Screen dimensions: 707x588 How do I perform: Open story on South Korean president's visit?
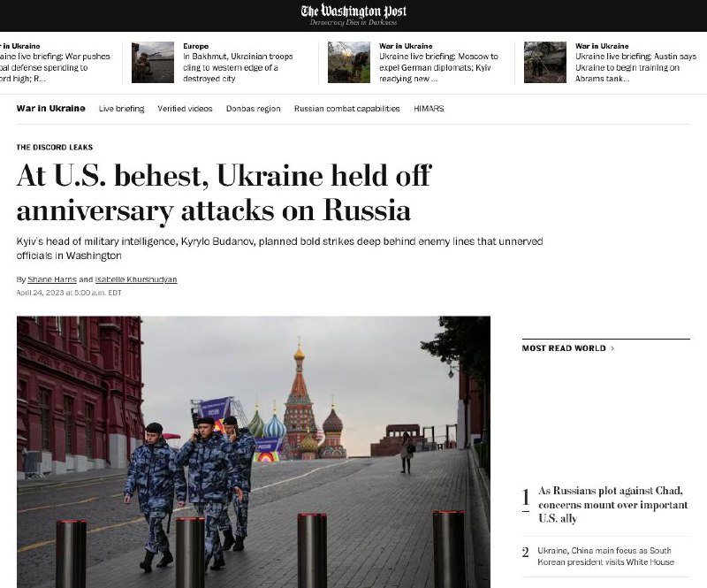point(605,556)
